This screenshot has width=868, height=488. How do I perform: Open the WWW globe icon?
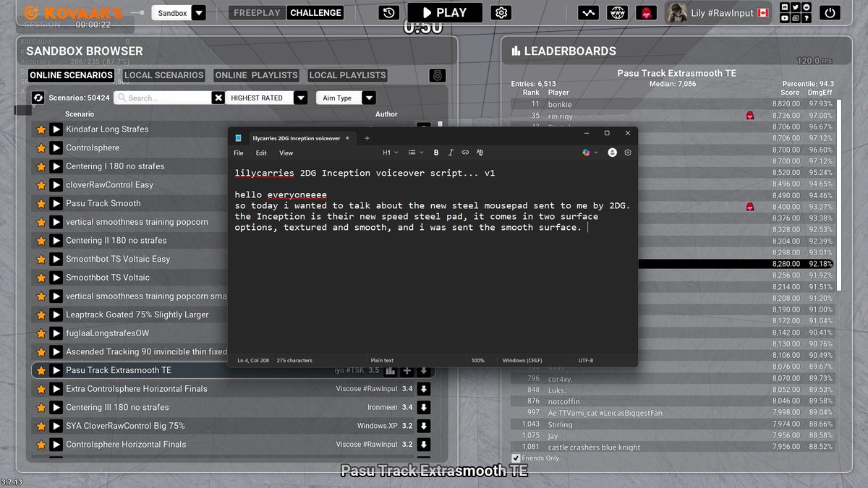tap(618, 12)
